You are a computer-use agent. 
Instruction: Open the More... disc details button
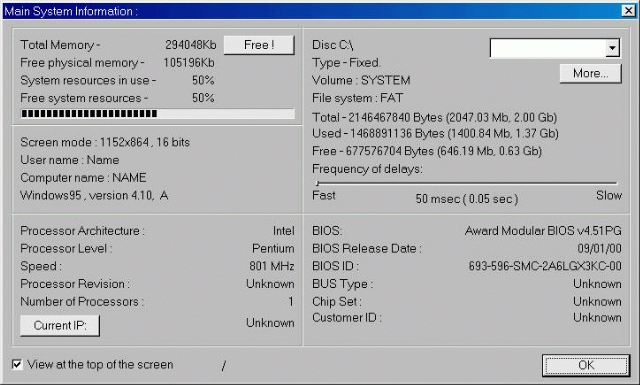591,73
